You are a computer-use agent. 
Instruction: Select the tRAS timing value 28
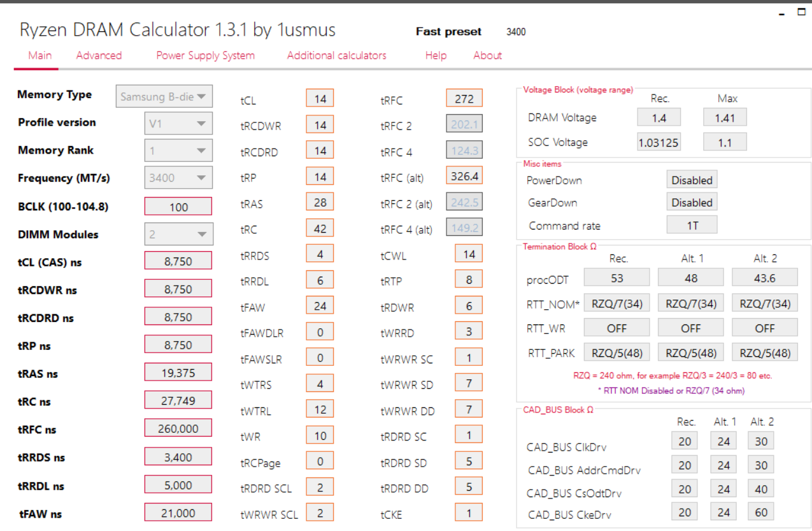320,202
